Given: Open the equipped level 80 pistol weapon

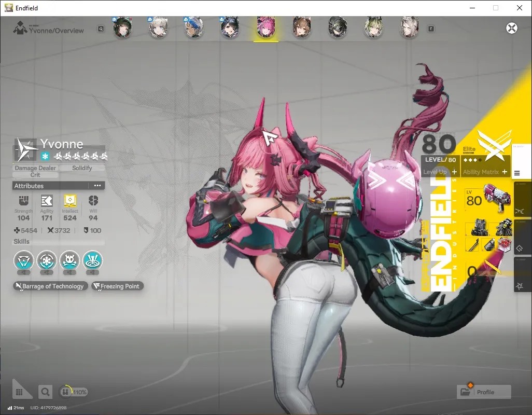Looking at the screenshot, I should pos(488,199).
